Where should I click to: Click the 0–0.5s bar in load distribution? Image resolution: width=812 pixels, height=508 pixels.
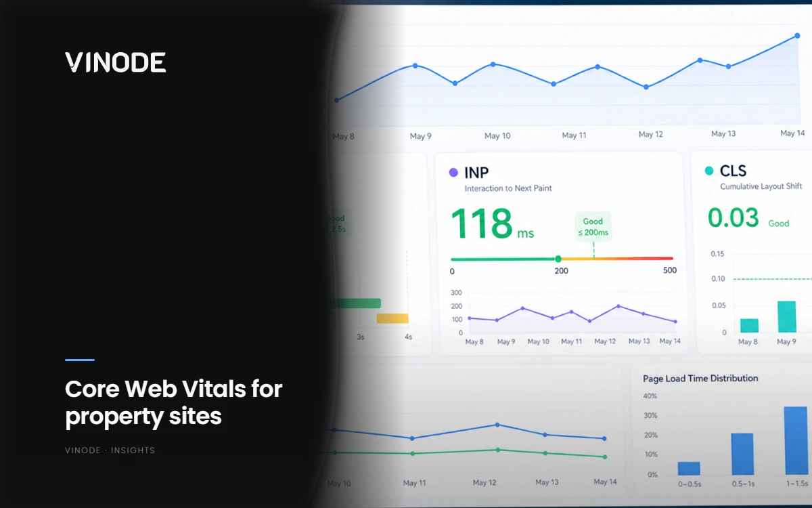pos(689,469)
